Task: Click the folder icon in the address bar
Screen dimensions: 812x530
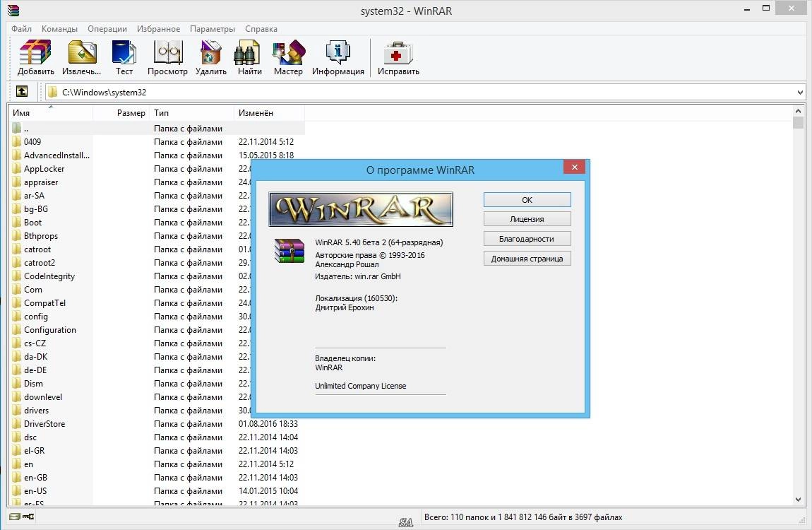Action: click(52, 92)
